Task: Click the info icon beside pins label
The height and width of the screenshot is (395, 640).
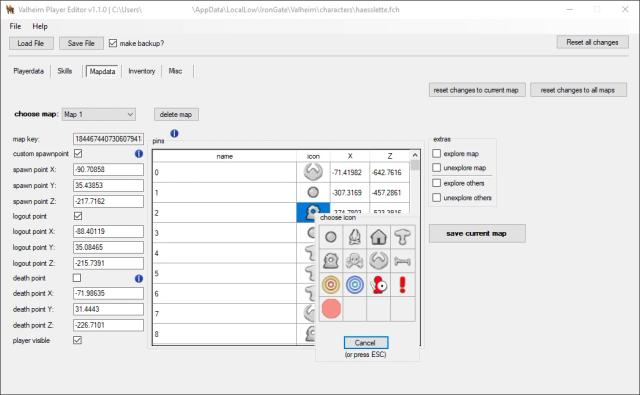Action: (x=174, y=133)
